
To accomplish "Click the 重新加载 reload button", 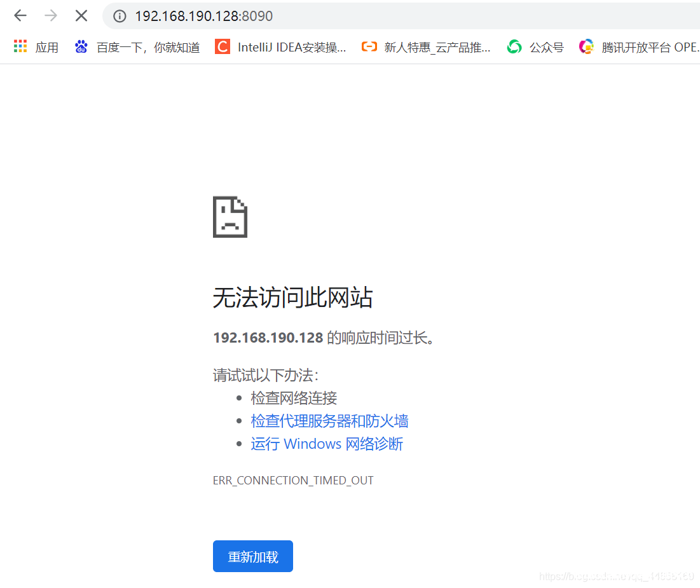I will coord(252,556).
